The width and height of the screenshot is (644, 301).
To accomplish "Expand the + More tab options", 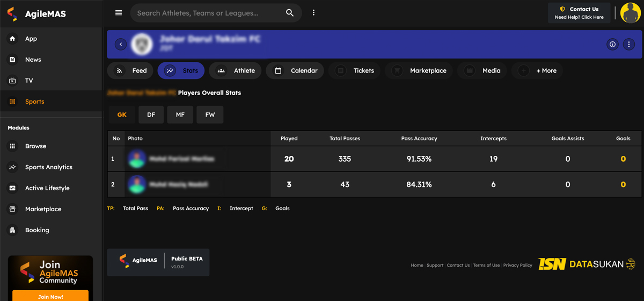I will pyautogui.click(x=538, y=70).
